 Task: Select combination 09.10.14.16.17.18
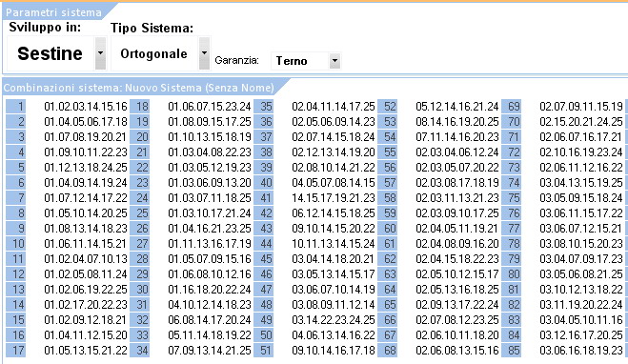pos(334,351)
